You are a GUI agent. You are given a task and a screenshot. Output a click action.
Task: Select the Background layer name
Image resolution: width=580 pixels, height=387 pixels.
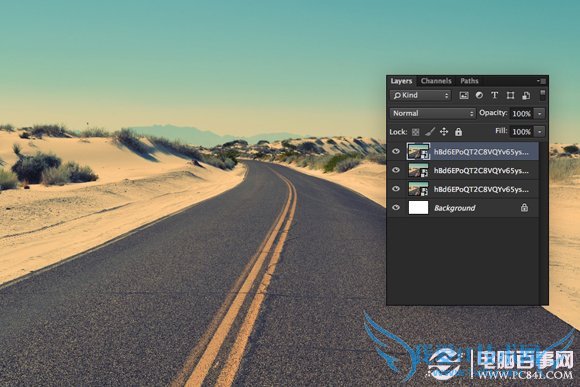(x=455, y=208)
